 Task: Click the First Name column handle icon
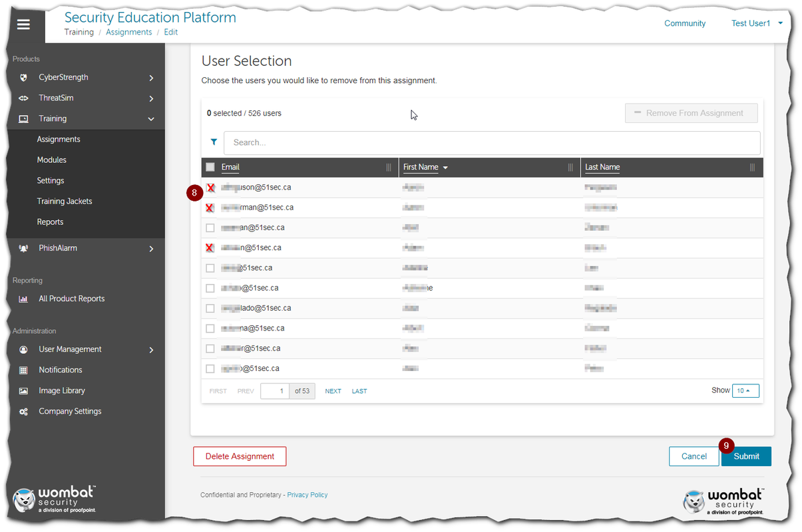[x=570, y=168]
